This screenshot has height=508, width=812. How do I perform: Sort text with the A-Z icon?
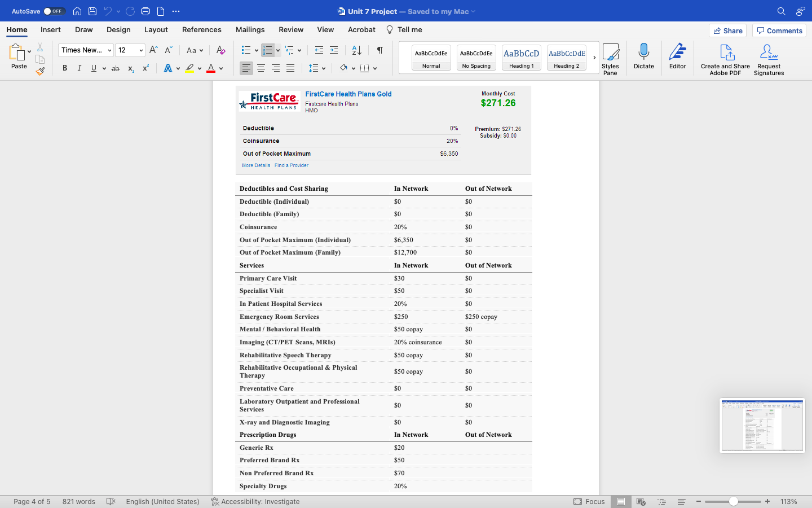[357, 50]
